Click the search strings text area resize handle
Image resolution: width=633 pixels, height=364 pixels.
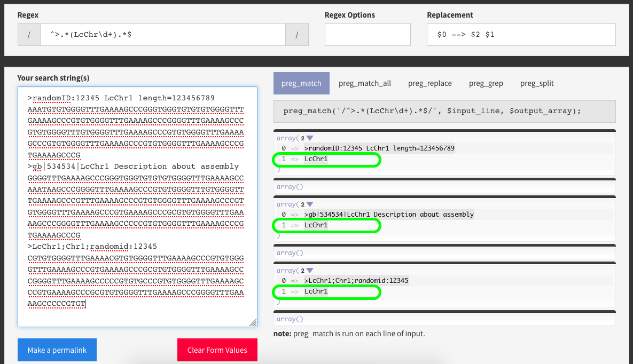pos(253,322)
